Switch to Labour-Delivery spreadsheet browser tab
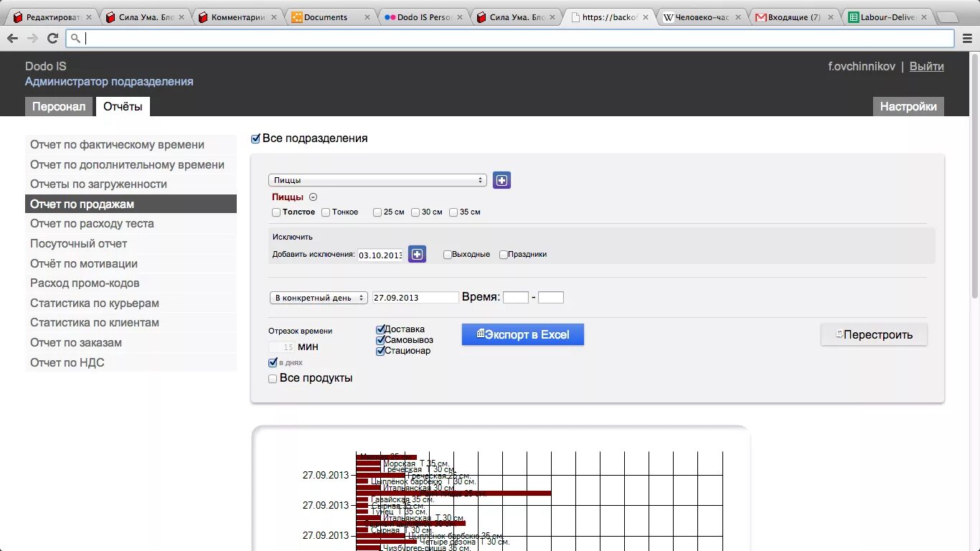The width and height of the screenshot is (980, 551). [x=887, y=17]
